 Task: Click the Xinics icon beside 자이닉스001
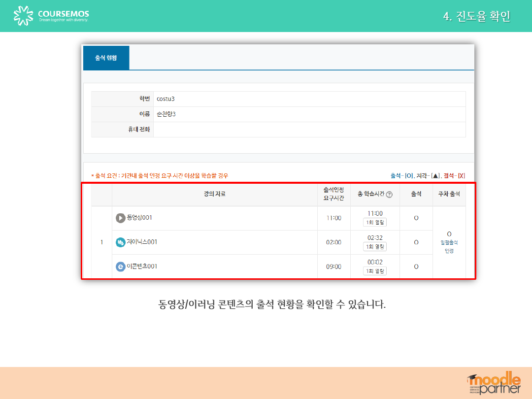point(121,242)
